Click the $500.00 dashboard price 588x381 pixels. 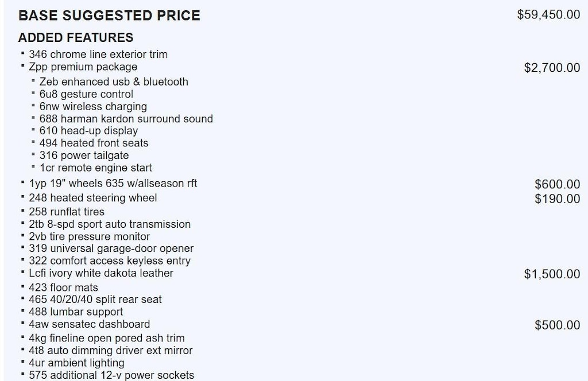click(x=557, y=325)
